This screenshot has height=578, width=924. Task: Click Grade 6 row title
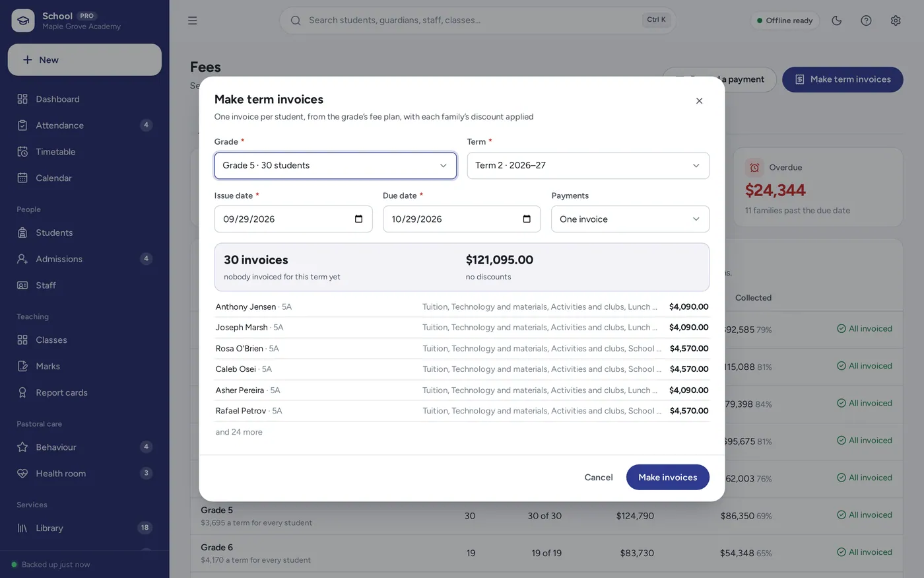(x=216, y=548)
